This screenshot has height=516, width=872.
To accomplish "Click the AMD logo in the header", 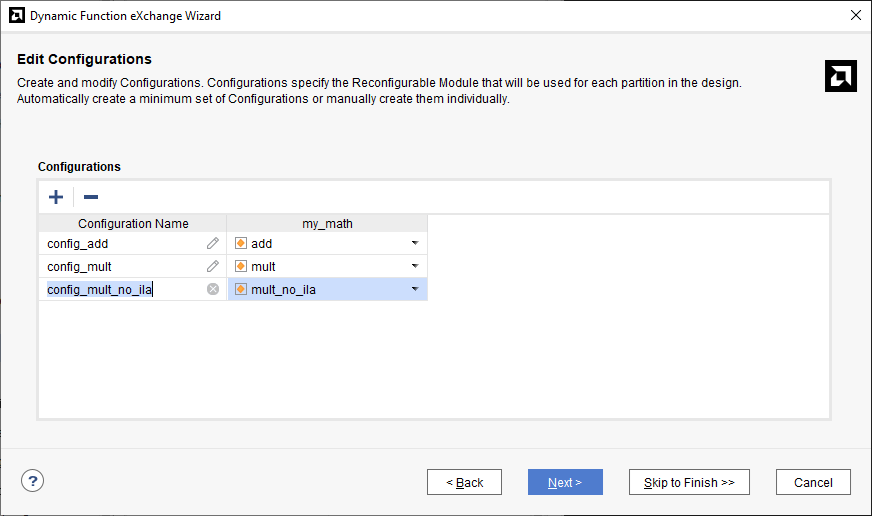I will [x=840, y=76].
